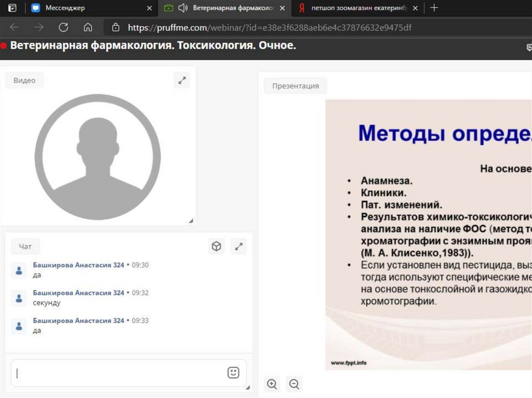Screen dimensions: 532x398
Task: Expand the chat panel
Action: [239, 246]
